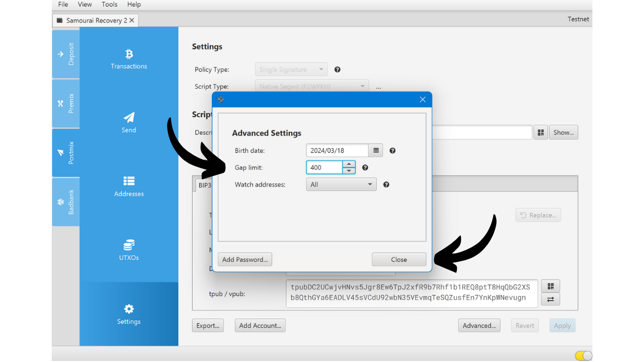This screenshot has height=362, width=644.
Task: Click the Replace... keystore button
Action: [538, 215]
